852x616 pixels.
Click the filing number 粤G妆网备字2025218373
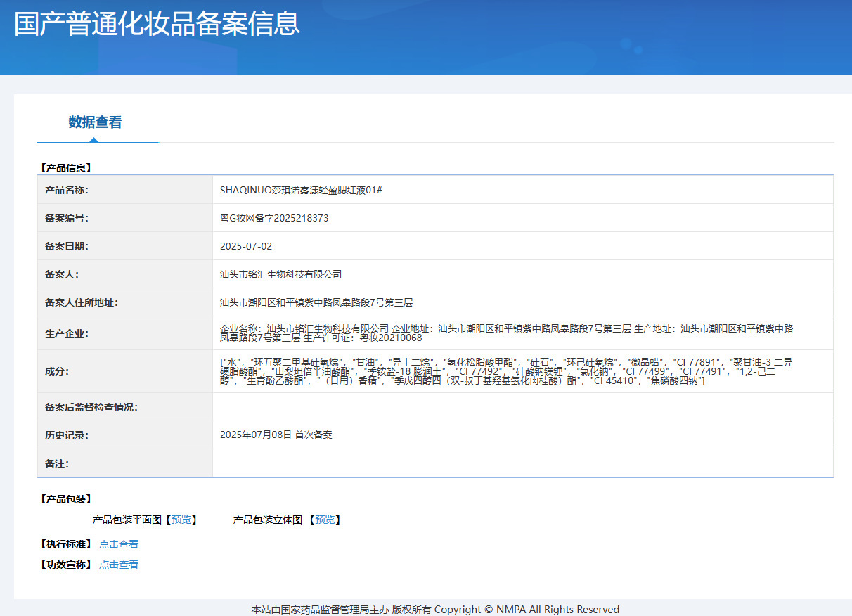click(x=274, y=218)
